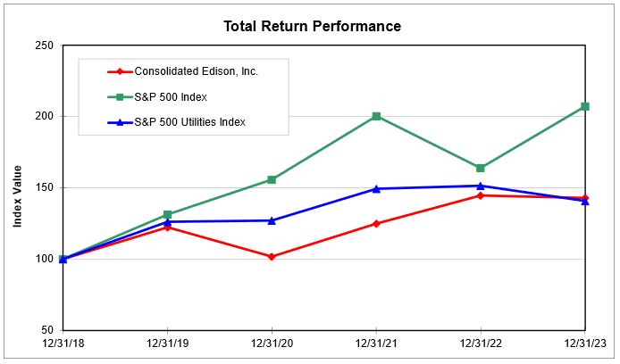Image resolution: width=620 pixels, height=364 pixels.
Task: Click the 12/31/22 x-axis date label
Action: coord(481,343)
